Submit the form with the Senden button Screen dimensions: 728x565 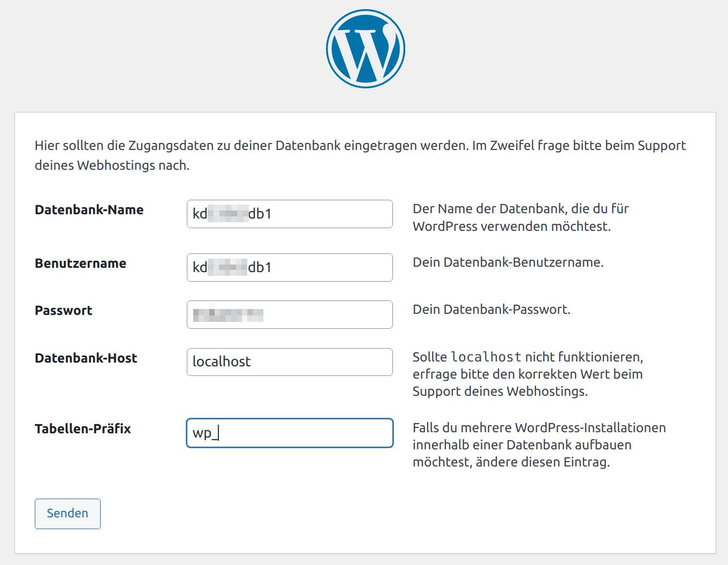coord(67,514)
